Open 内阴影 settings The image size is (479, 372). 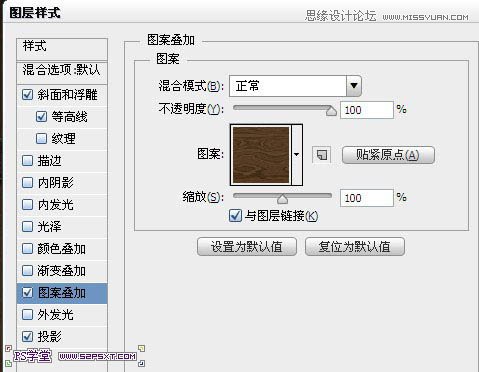(x=55, y=182)
